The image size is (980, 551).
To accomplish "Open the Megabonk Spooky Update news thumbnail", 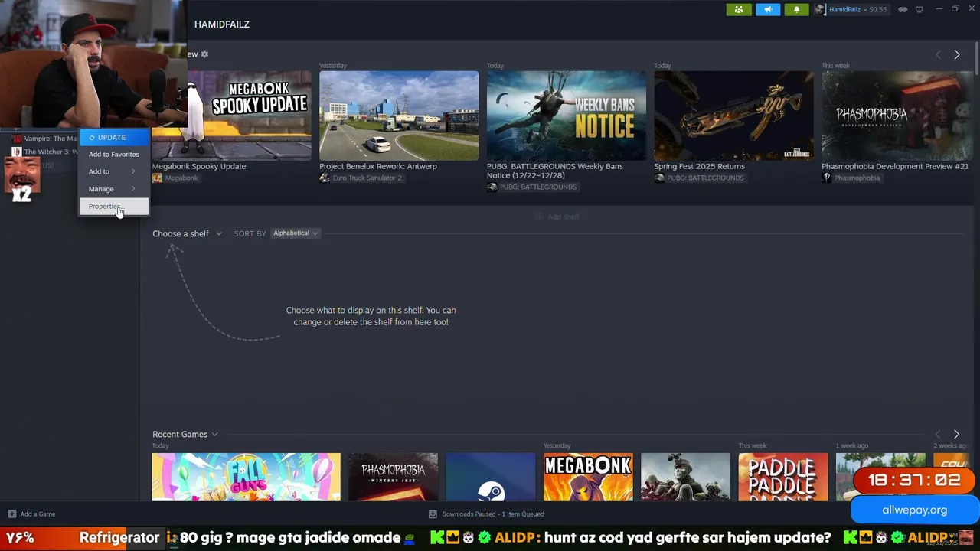I will (232, 116).
